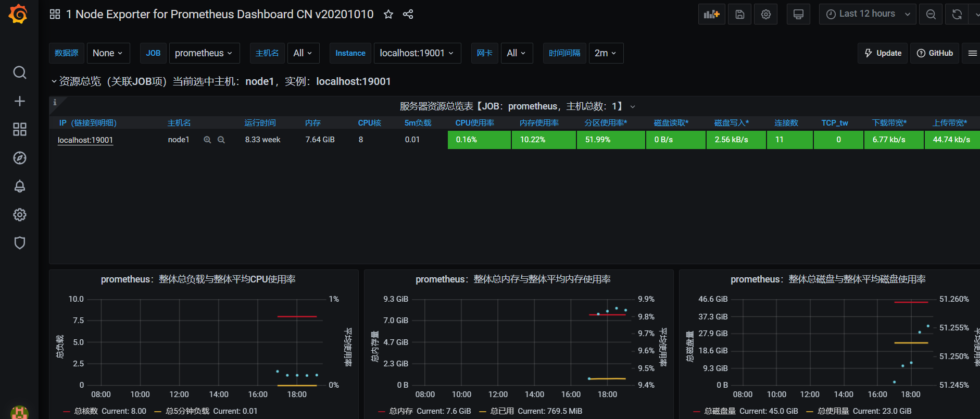Open 磁盘使用率 panel title menu

pyautogui.click(x=828, y=279)
